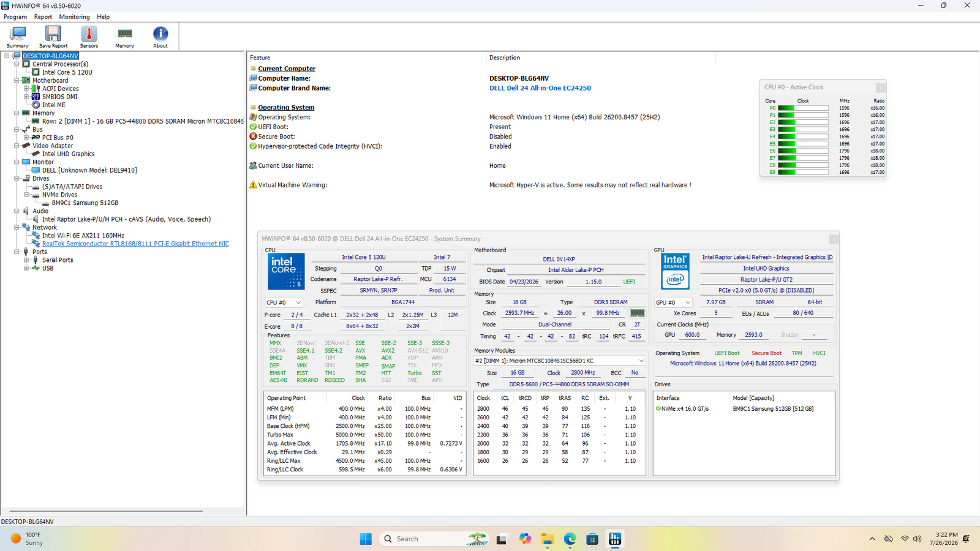Click the E9 core clock bar
Viewport: 980px width, 551px height.
803,172
